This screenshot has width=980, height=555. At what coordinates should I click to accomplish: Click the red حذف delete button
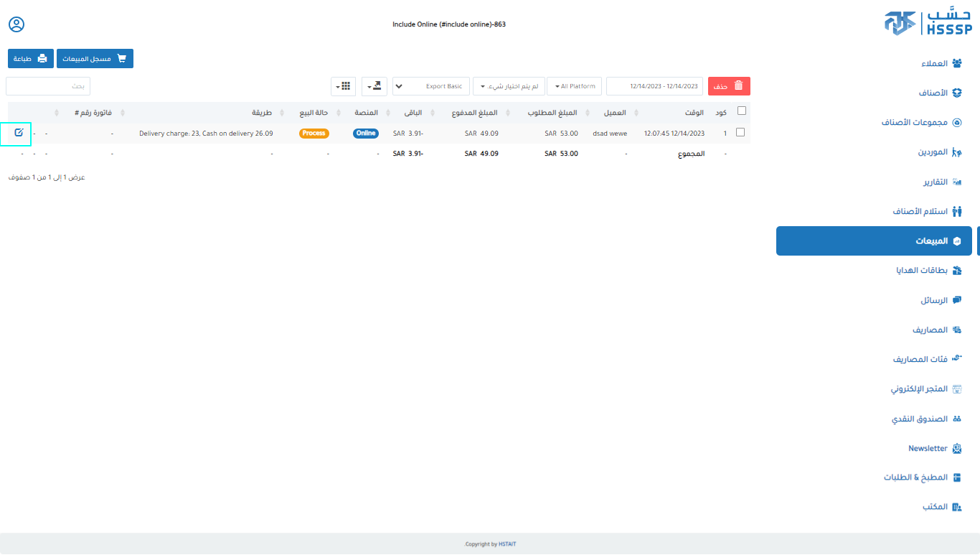729,86
